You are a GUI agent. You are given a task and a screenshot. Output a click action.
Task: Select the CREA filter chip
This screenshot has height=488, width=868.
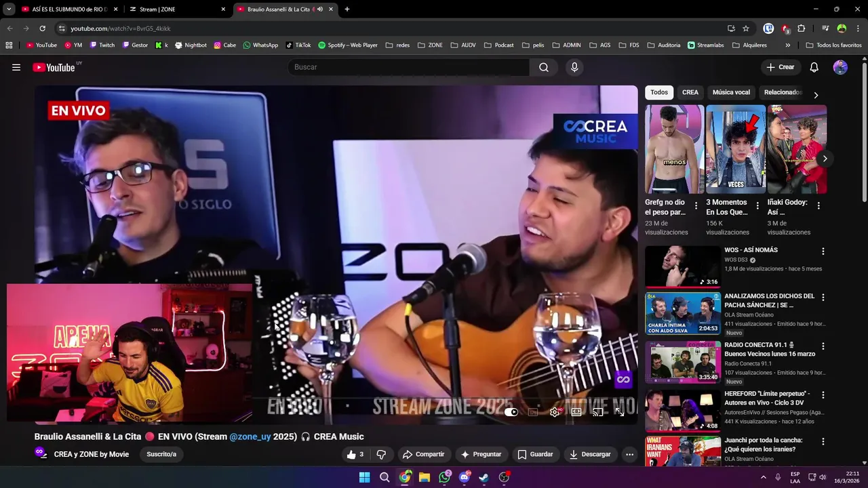coord(690,92)
